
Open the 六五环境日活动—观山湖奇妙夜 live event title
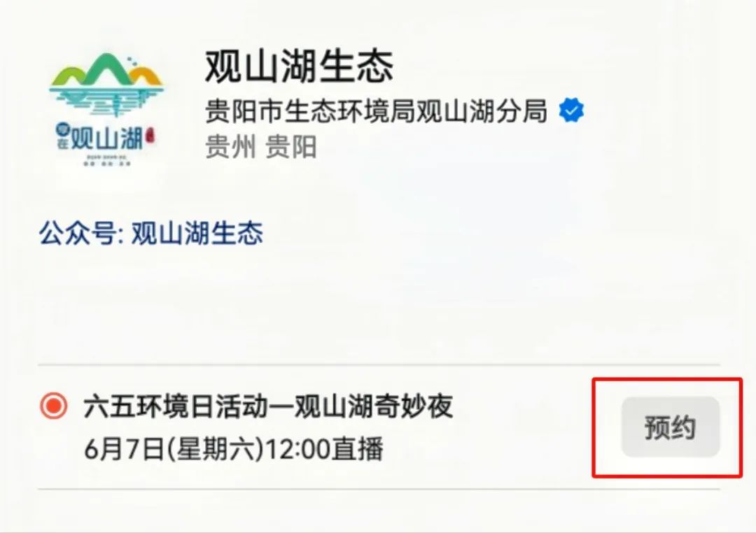tap(268, 406)
